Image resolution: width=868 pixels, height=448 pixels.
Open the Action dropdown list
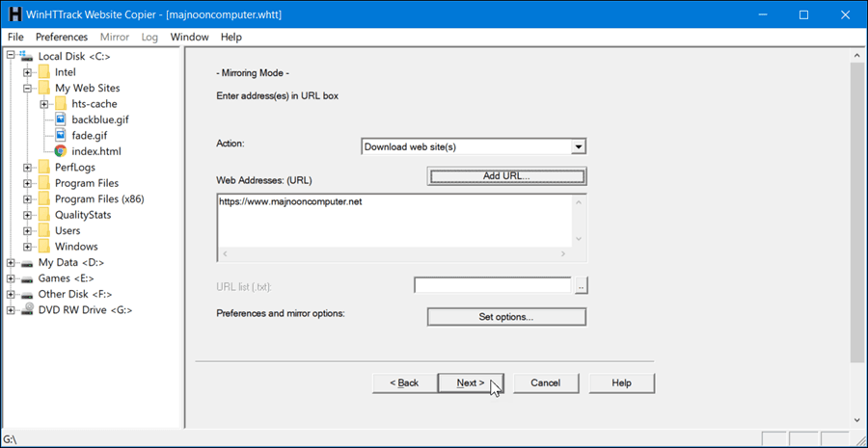[x=578, y=147]
